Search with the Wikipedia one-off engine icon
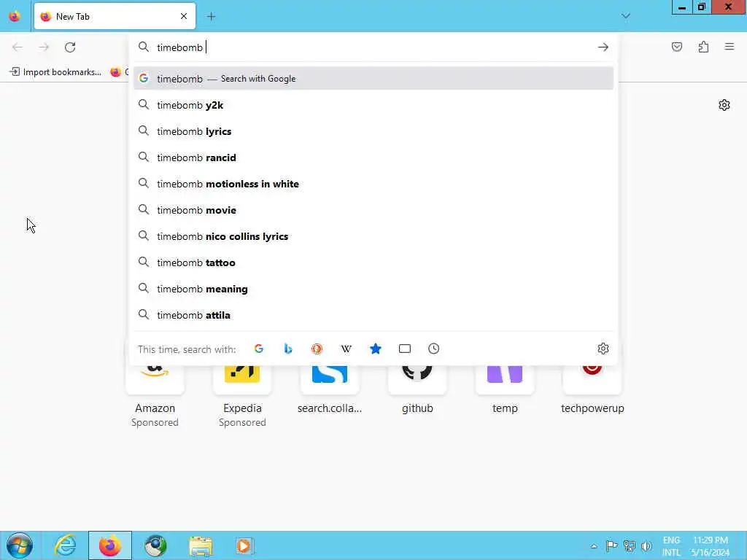The width and height of the screenshot is (747, 560). click(x=347, y=349)
